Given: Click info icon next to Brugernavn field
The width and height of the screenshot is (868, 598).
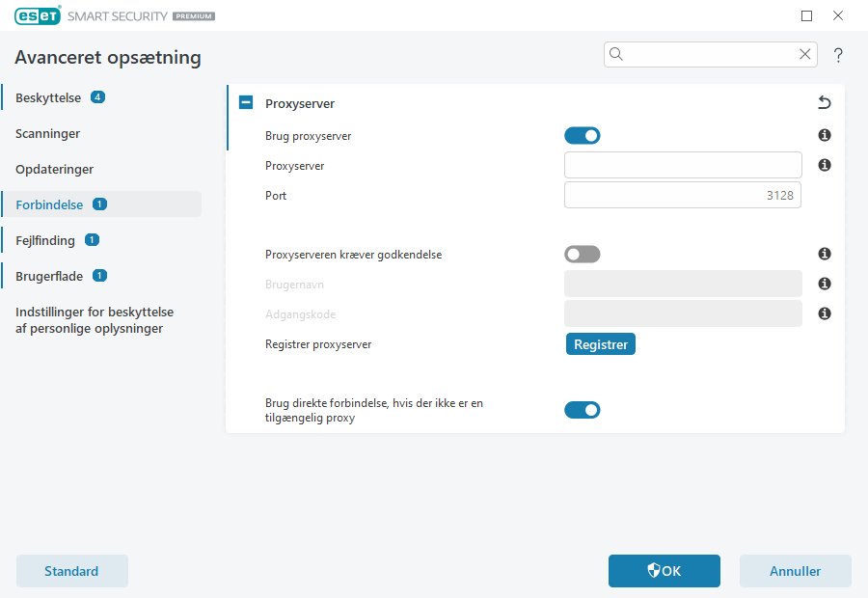Looking at the screenshot, I should pyautogui.click(x=825, y=285).
